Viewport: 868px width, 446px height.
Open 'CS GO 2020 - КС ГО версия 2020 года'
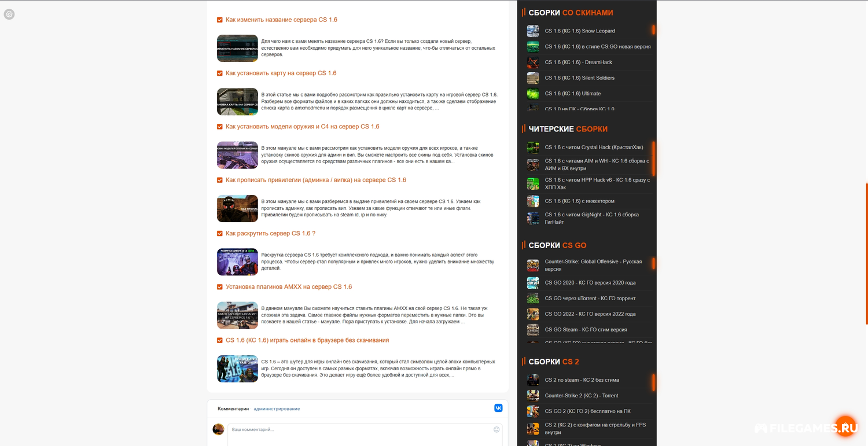[x=590, y=283]
